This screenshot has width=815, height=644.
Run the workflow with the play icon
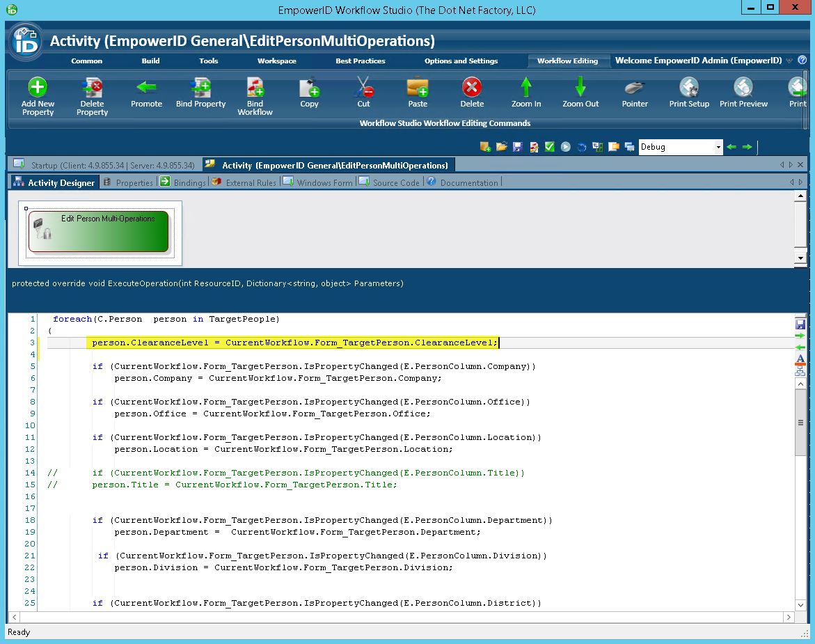pyautogui.click(x=565, y=147)
